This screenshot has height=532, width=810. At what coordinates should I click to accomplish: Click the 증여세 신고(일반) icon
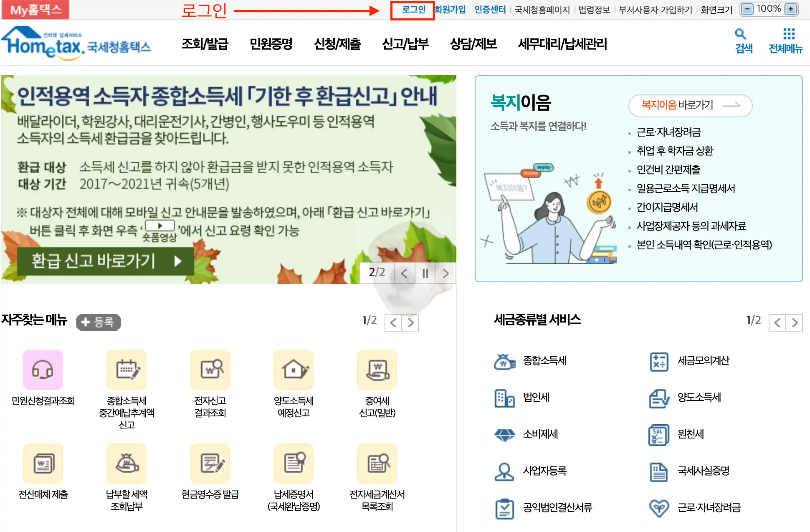pyautogui.click(x=377, y=370)
